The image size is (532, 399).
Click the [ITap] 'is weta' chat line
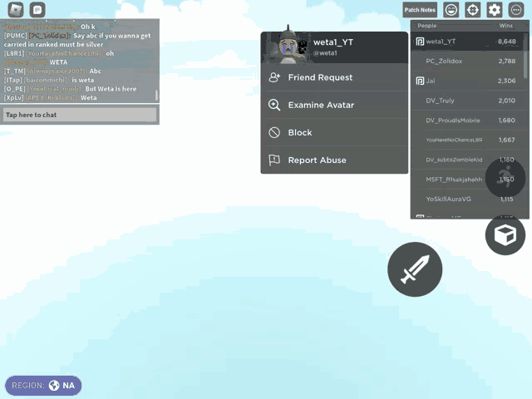tap(49, 80)
